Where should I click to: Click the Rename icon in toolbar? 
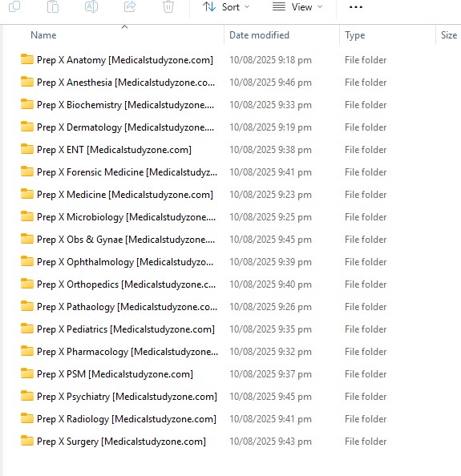coord(91,6)
